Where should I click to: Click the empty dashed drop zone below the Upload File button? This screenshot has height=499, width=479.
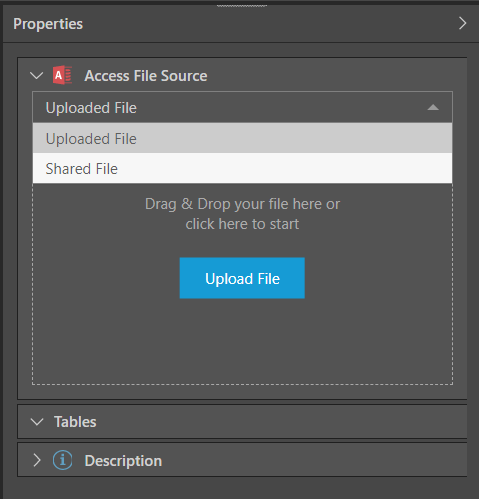coord(242,340)
